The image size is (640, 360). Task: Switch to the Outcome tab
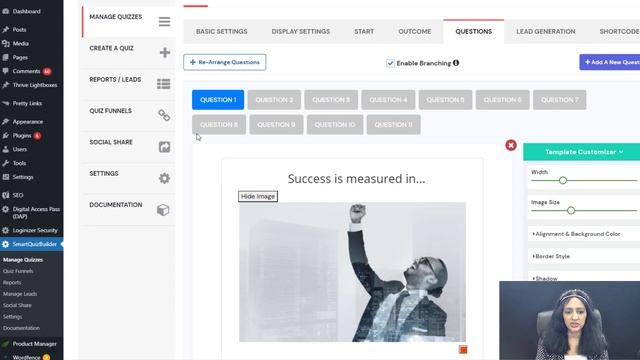point(415,31)
